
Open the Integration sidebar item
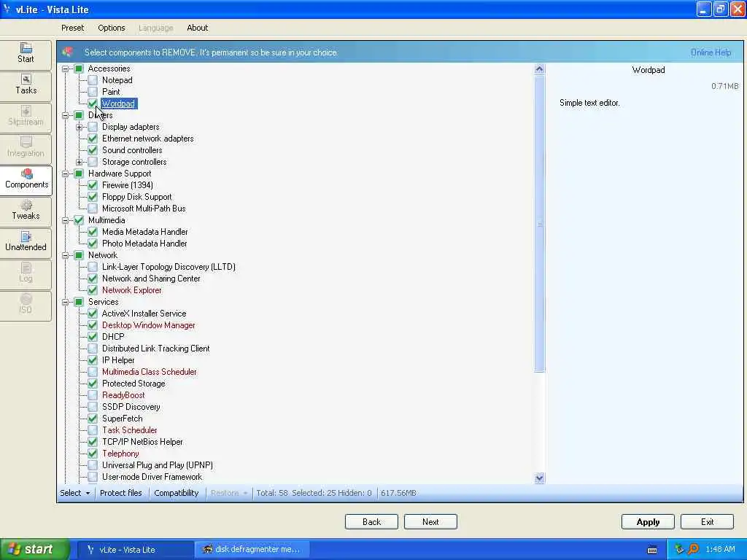pos(26,148)
